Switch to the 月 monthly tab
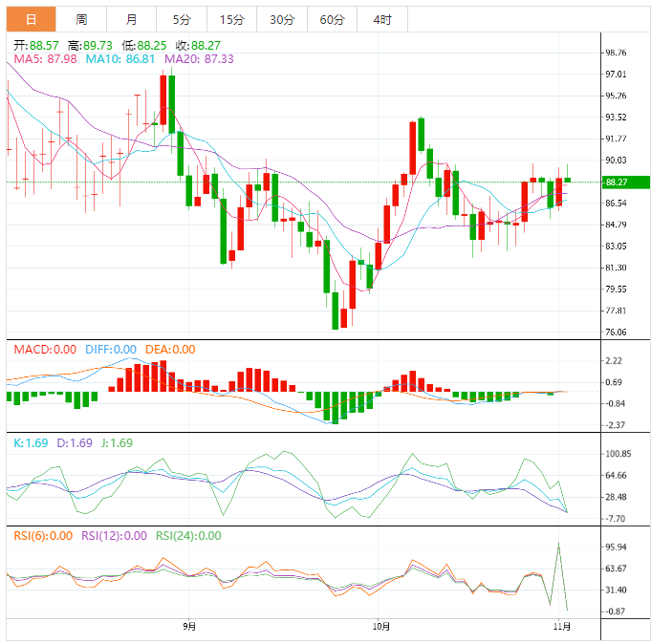 point(131,19)
